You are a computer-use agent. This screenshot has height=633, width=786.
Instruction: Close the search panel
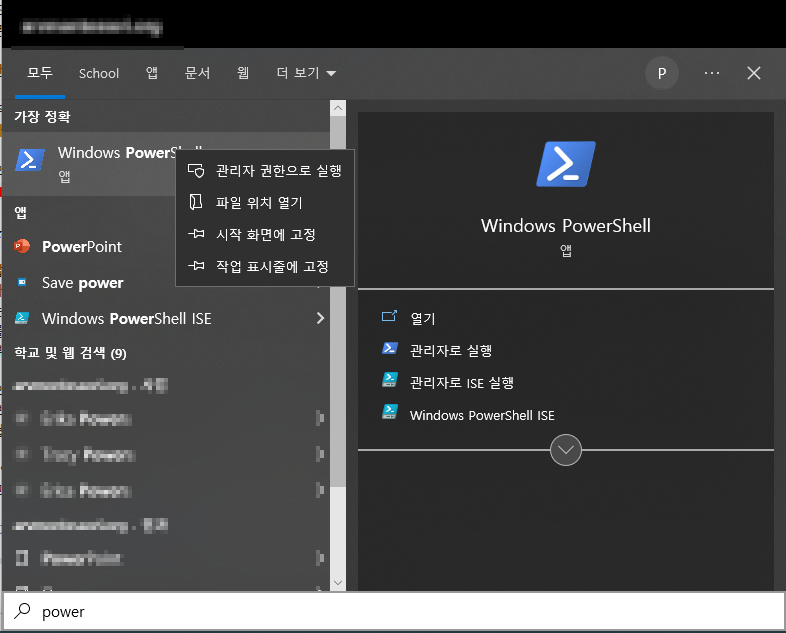click(x=753, y=73)
